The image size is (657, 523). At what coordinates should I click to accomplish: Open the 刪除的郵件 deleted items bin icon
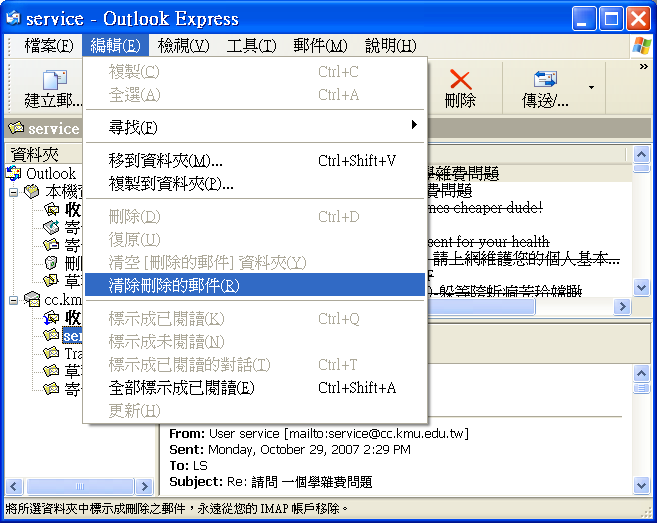point(51,263)
